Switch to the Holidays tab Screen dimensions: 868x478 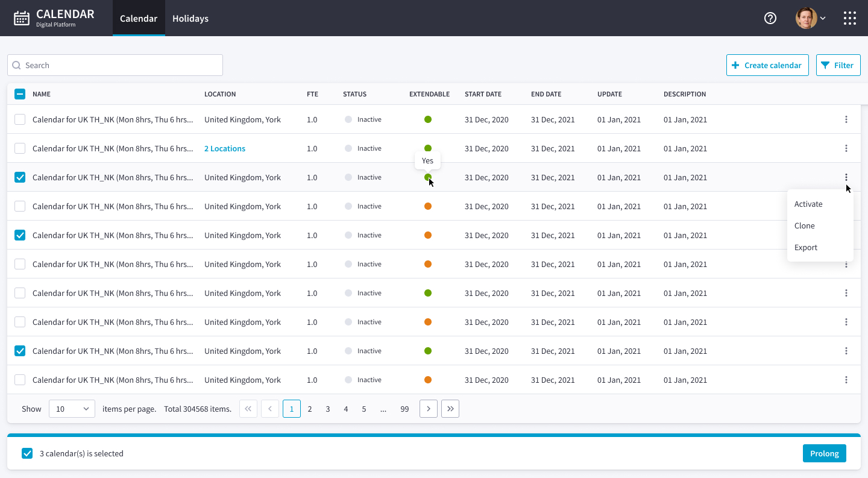click(190, 18)
